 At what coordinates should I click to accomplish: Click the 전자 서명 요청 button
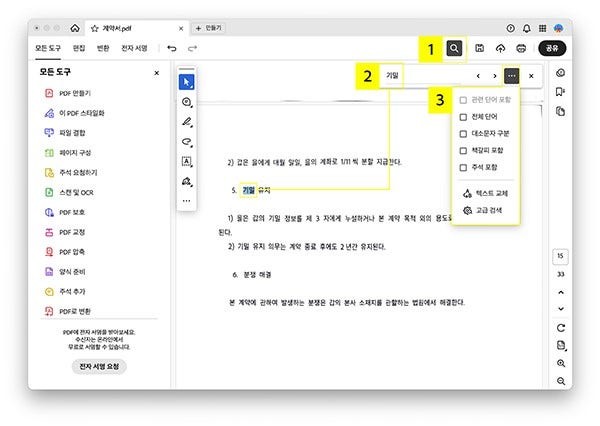(99, 366)
